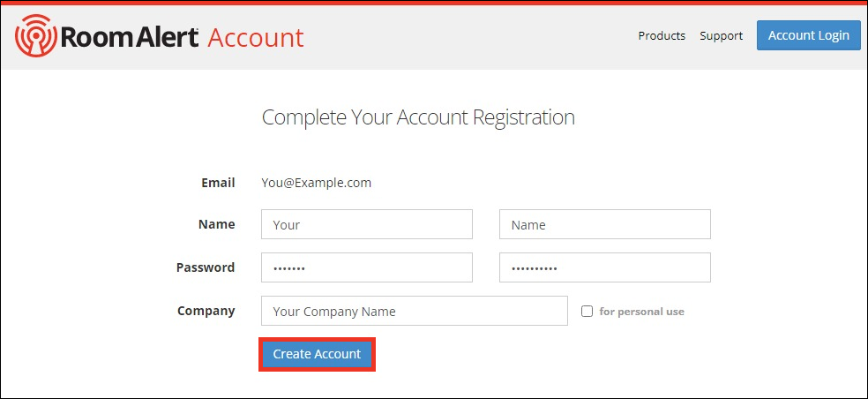
Task: Focus the first name field showing Your
Action: tap(367, 224)
